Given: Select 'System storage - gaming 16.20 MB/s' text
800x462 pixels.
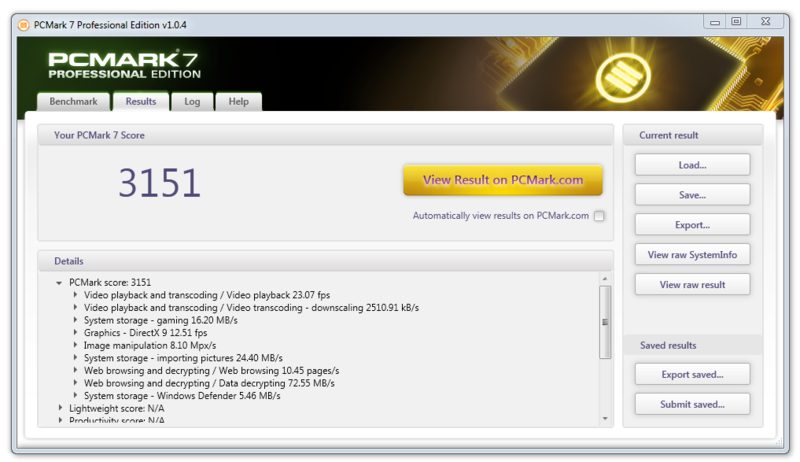Looking at the screenshot, I should coord(161,320).
